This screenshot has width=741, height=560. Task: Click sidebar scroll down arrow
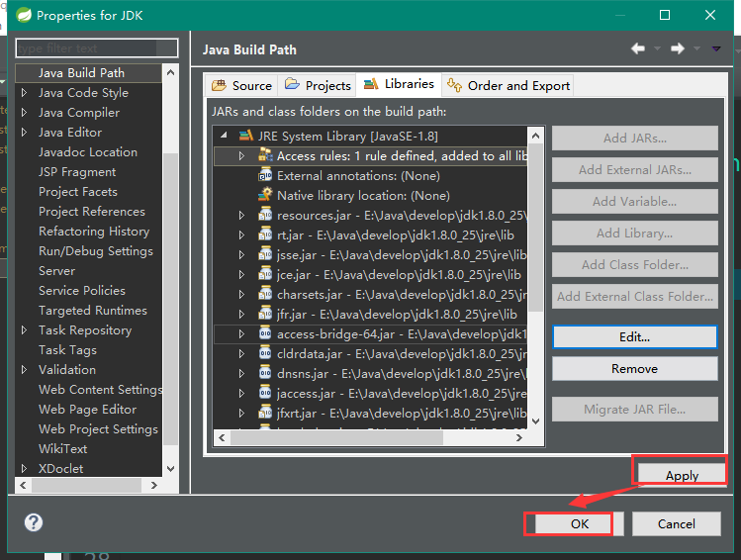[x=170, y=469]
